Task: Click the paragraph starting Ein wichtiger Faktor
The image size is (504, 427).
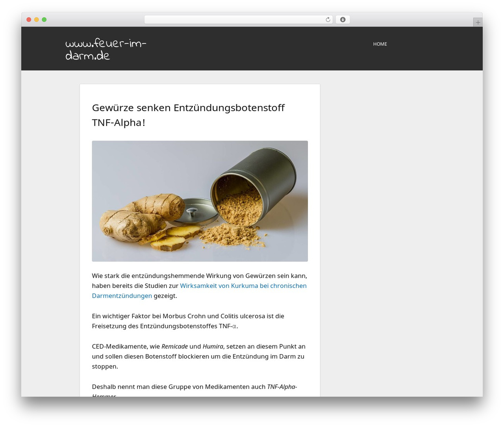Action: (188, 321)
